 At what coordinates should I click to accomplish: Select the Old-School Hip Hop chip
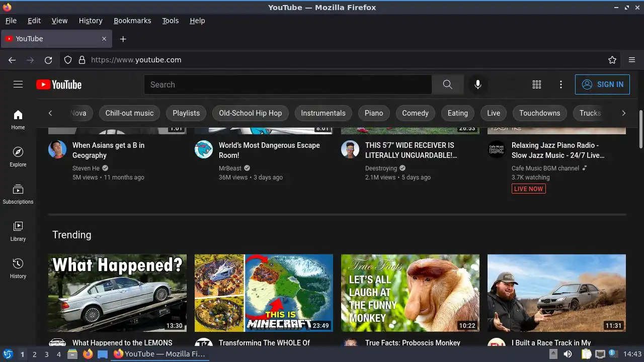tap(251, 113)
